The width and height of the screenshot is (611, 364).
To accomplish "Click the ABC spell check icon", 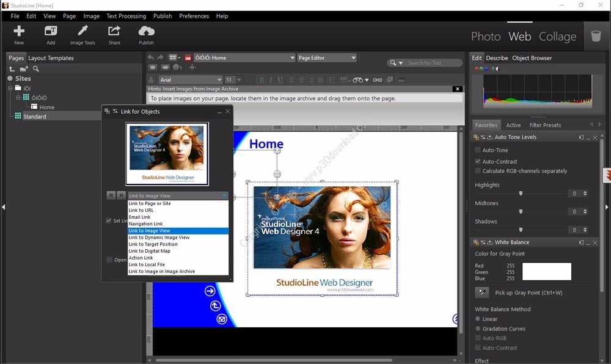I will pos(345,80).
